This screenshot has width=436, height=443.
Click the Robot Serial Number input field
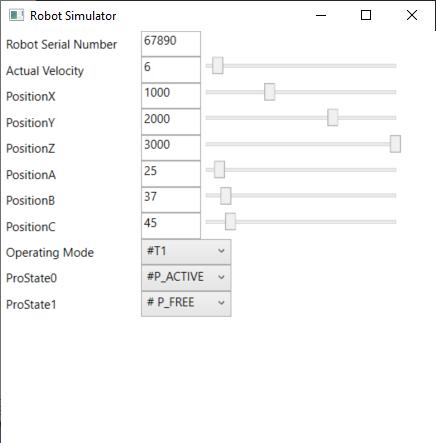click(171, 44)
